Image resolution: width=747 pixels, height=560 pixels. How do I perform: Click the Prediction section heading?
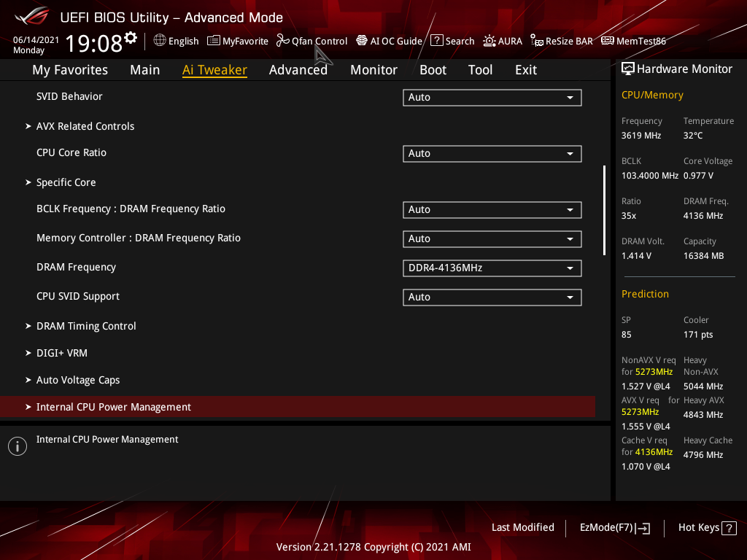click(x=645, y=295)
